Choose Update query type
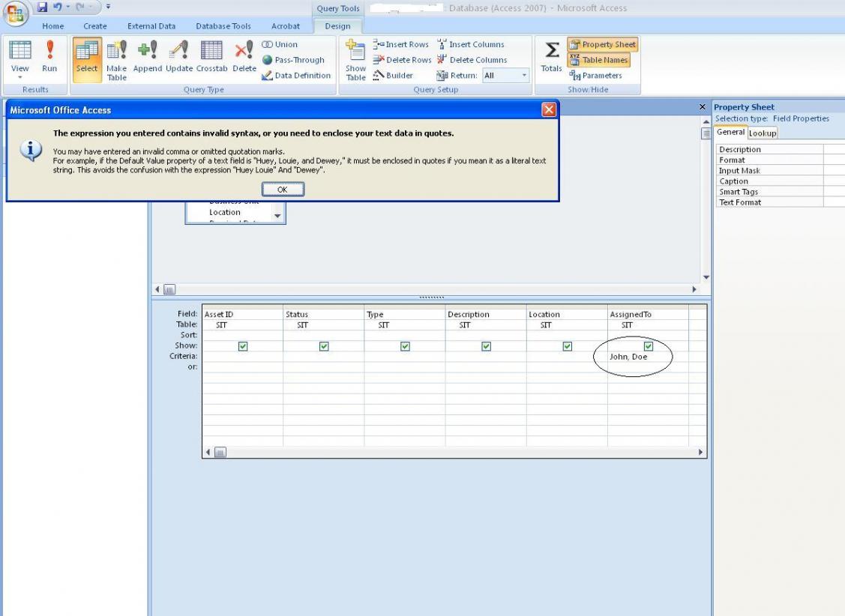This screenshot has width=845, height=616. (179, 56)
